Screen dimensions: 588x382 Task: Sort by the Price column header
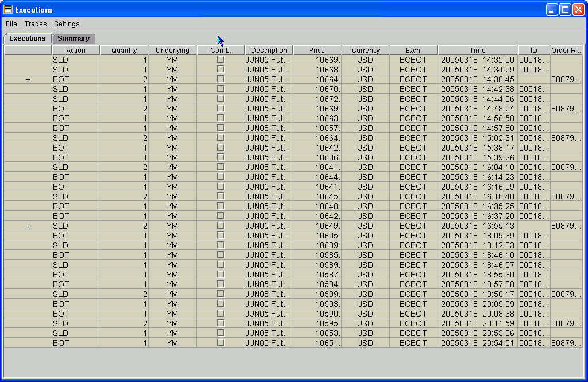pos(317,51)
